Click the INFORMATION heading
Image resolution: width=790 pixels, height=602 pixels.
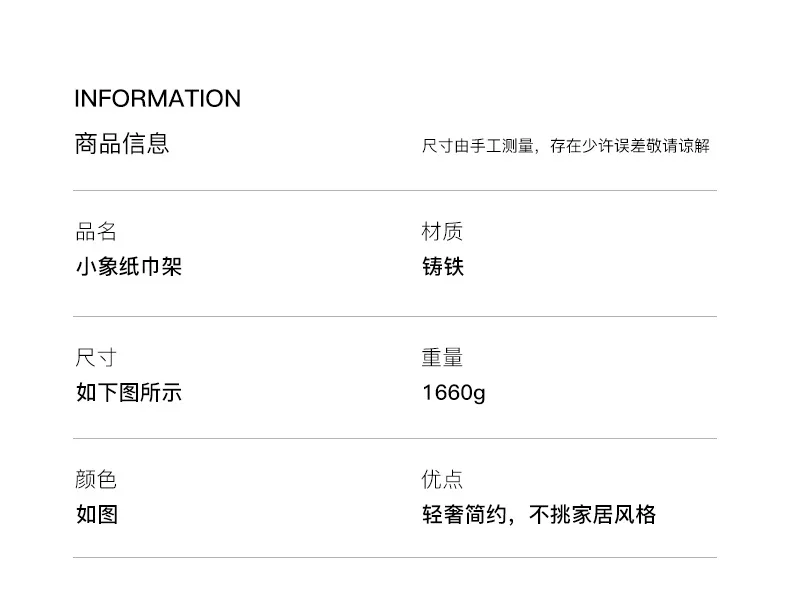[158, 98]
